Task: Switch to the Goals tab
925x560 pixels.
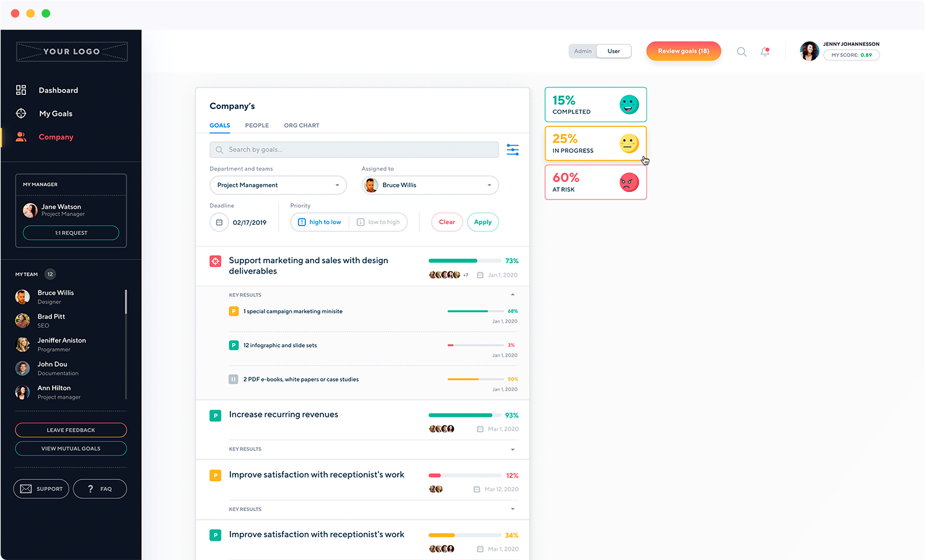Action: 220,126
